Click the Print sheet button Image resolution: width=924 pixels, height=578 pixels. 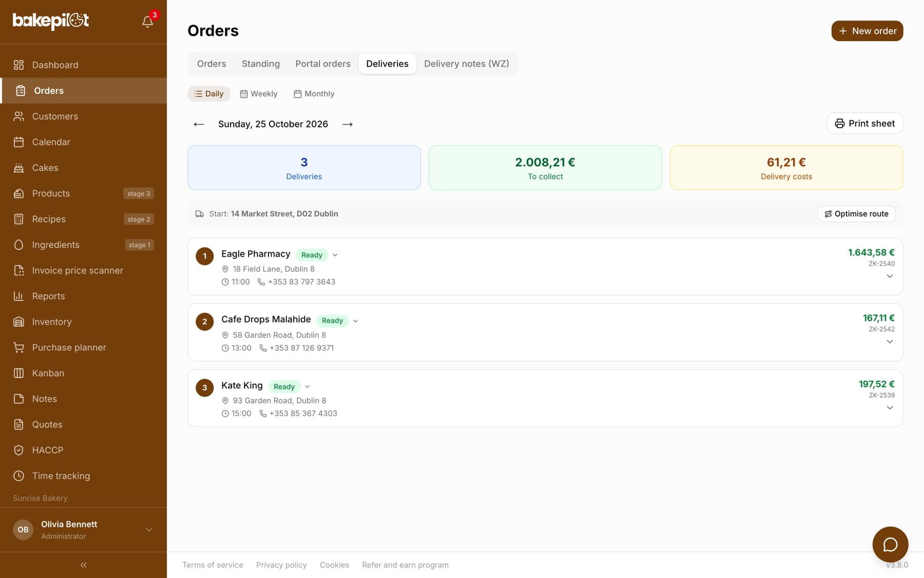click(x=864, y=123)
